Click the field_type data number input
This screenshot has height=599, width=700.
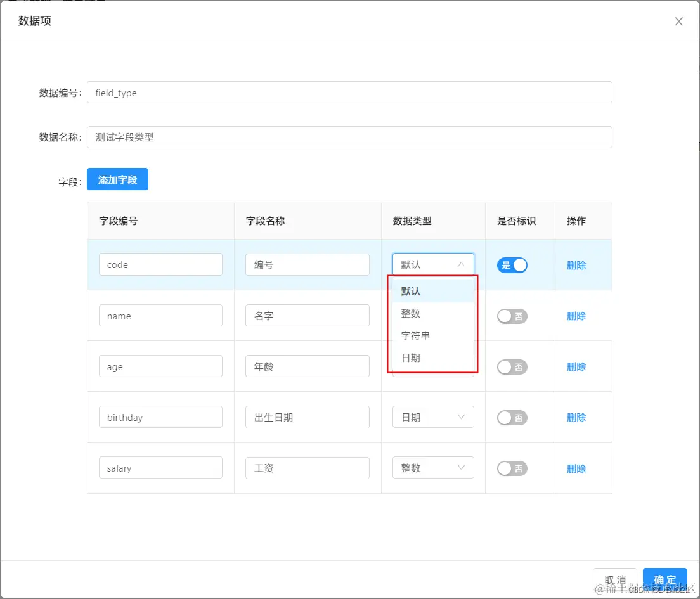point(349,92)
